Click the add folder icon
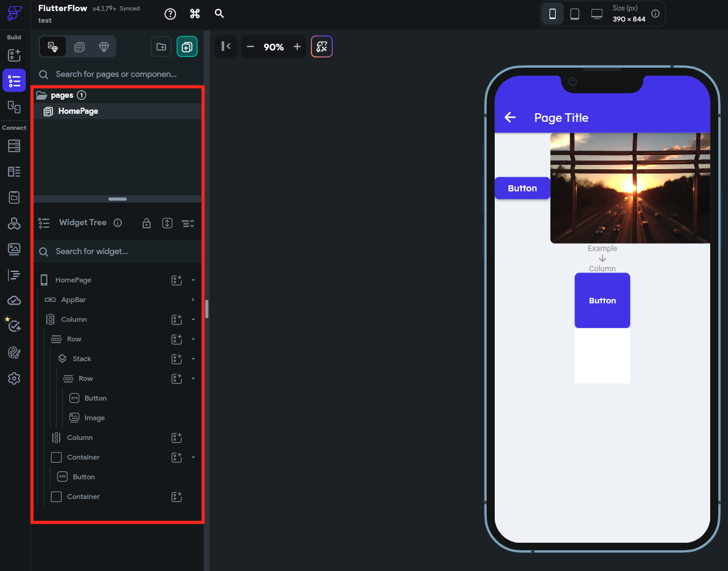Screen dimensions: 728x571 (x=161, y=47)
